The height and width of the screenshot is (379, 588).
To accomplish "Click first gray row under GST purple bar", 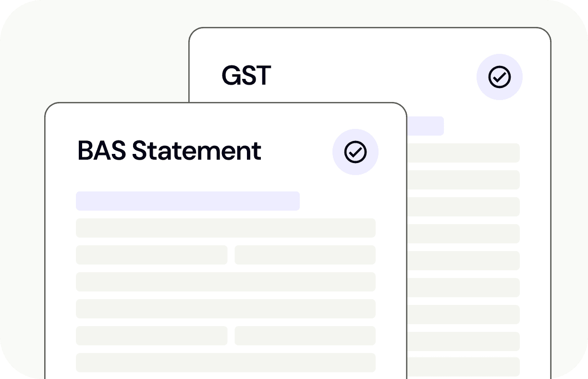I will (463, 153).
